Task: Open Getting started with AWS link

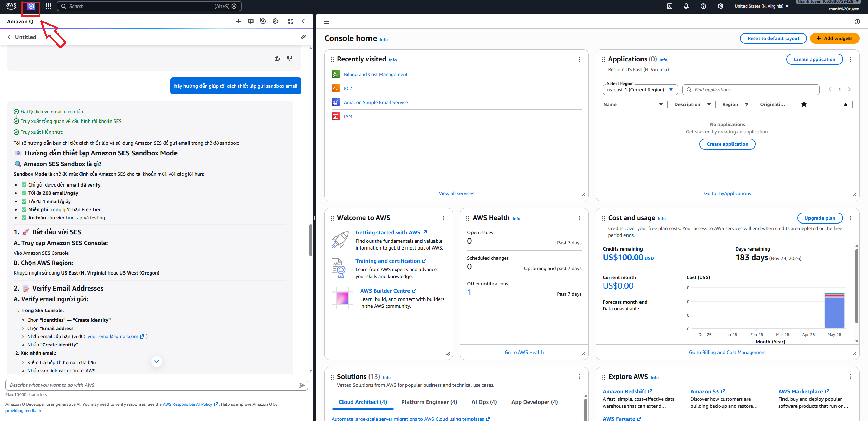Action: coord(391,232)
